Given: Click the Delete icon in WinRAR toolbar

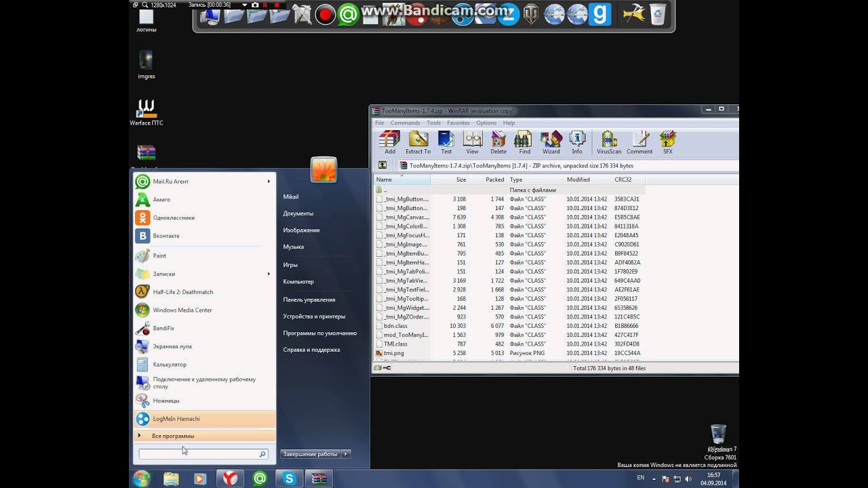Looking at the screenshot, I should click(x=498, y=142).
